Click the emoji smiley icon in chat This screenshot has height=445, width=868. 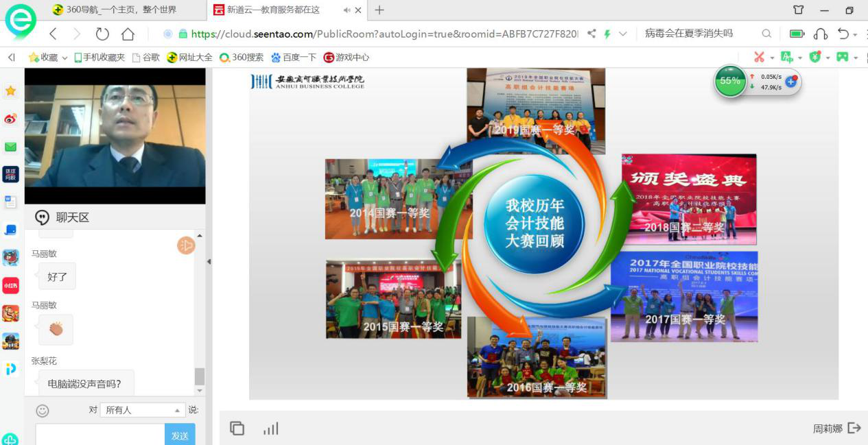coord(43,410)
